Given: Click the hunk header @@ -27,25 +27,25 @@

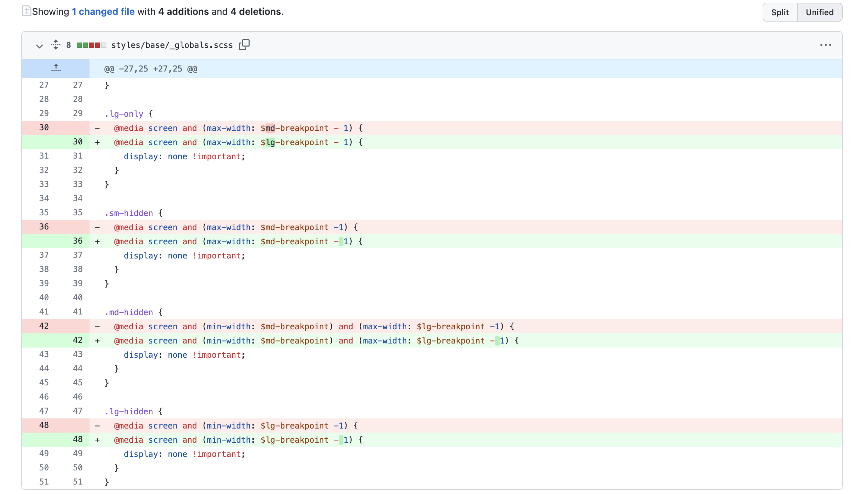Looking at the screenshot, I should tap(150, 69).
